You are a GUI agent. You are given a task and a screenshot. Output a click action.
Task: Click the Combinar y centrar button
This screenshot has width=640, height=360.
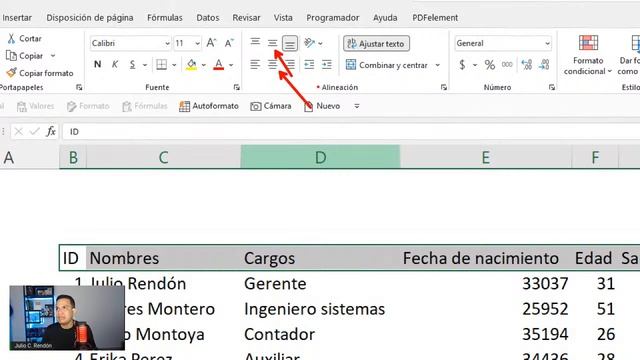click(387, 65)
